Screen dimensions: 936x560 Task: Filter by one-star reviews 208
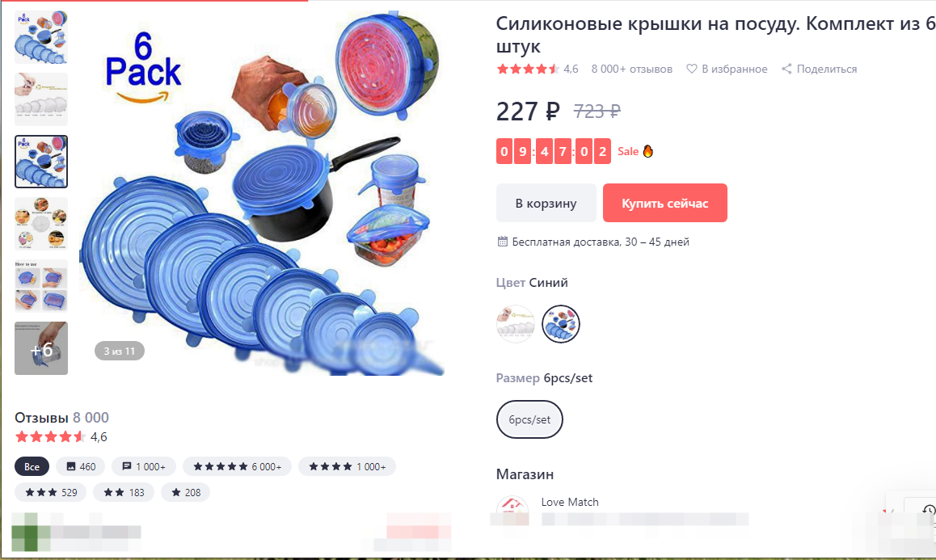point(186,492)
